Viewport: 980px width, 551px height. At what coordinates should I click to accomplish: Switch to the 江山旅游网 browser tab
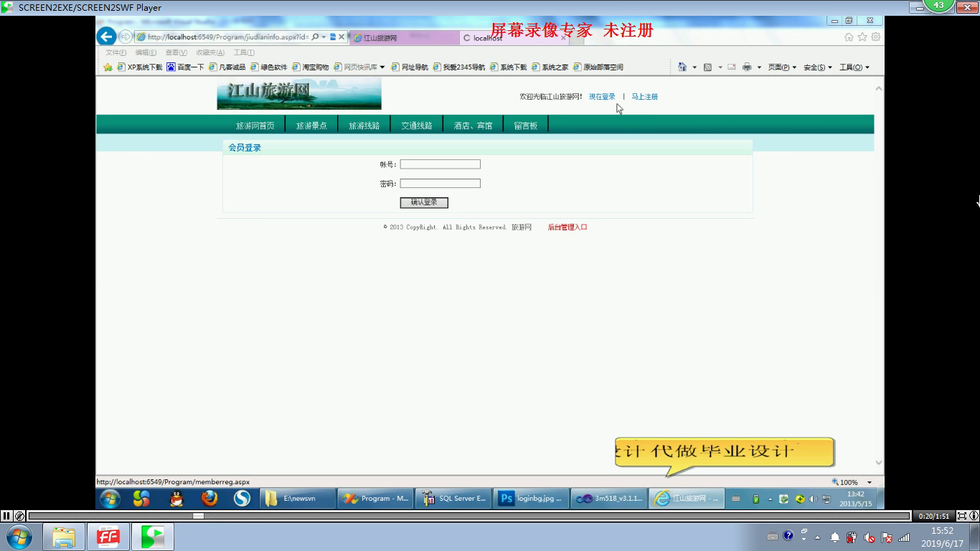[404, 37]
